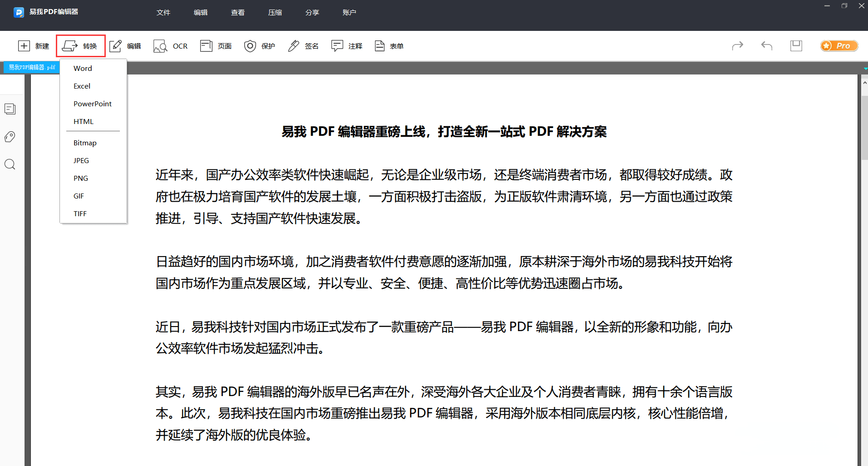Screen dimensions: 868x466
Task: Choose JPEG from the convert dropdown
Action: coord(93,160)
